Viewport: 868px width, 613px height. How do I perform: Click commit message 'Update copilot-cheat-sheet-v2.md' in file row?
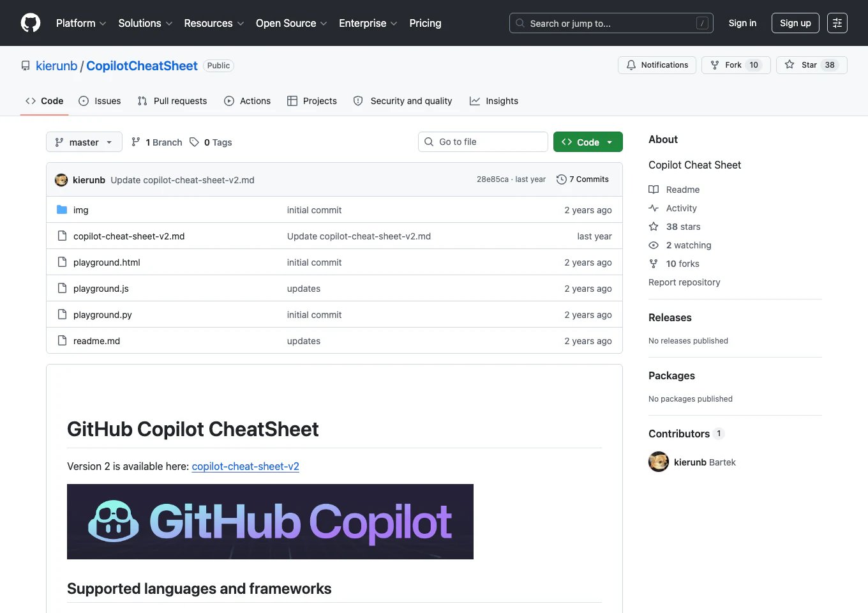pos(359,236)
